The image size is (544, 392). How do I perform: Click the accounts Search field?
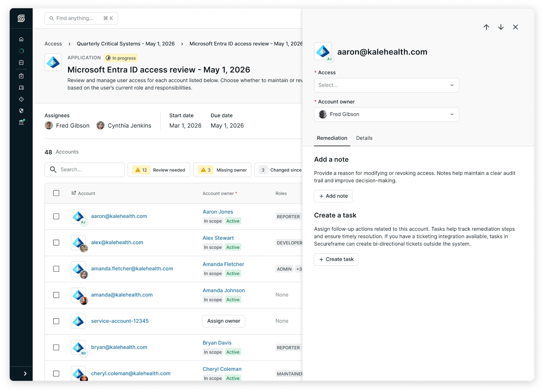(85, 170)
